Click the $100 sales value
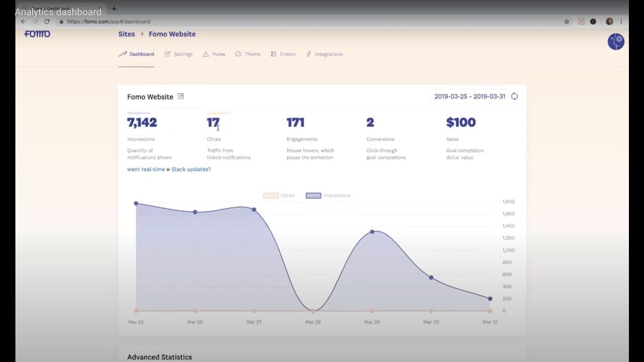The height and width of the screenshot is (362, 644). click(x=461, y=122)
